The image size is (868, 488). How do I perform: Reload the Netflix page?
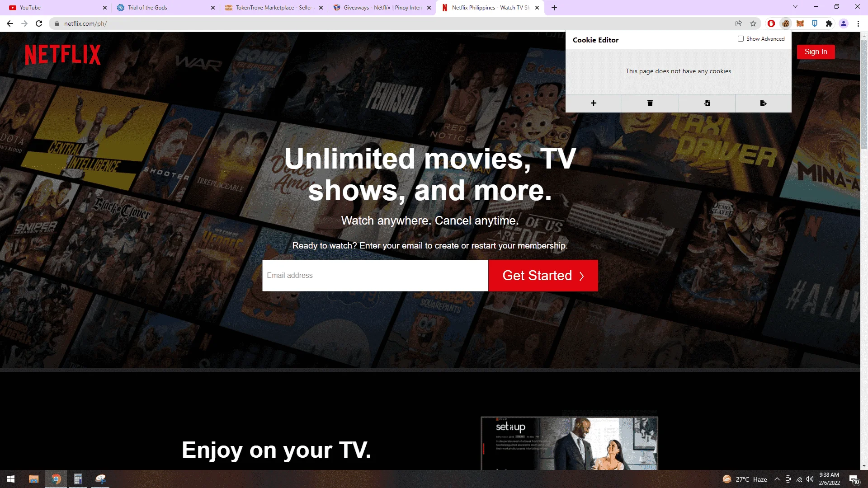pos(39,23)
